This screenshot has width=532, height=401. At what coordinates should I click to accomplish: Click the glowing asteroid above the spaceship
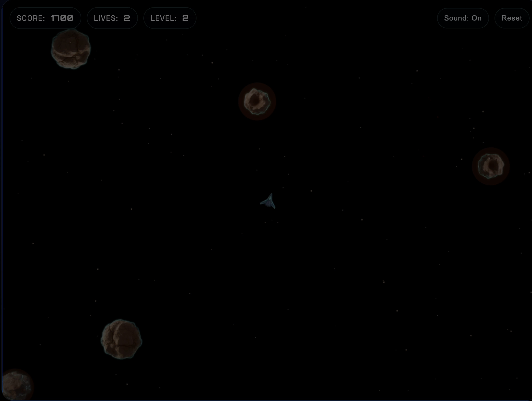(x=257, y=101)
